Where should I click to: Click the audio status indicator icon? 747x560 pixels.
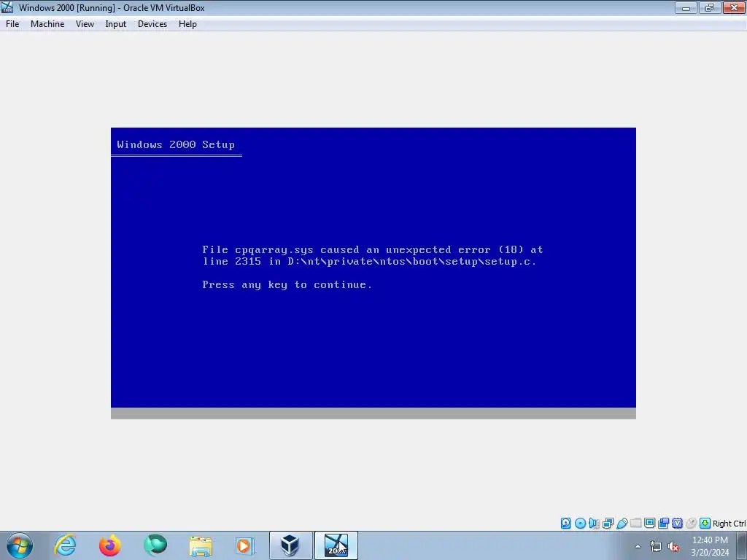pyautogui.click(x=594, y=524)
